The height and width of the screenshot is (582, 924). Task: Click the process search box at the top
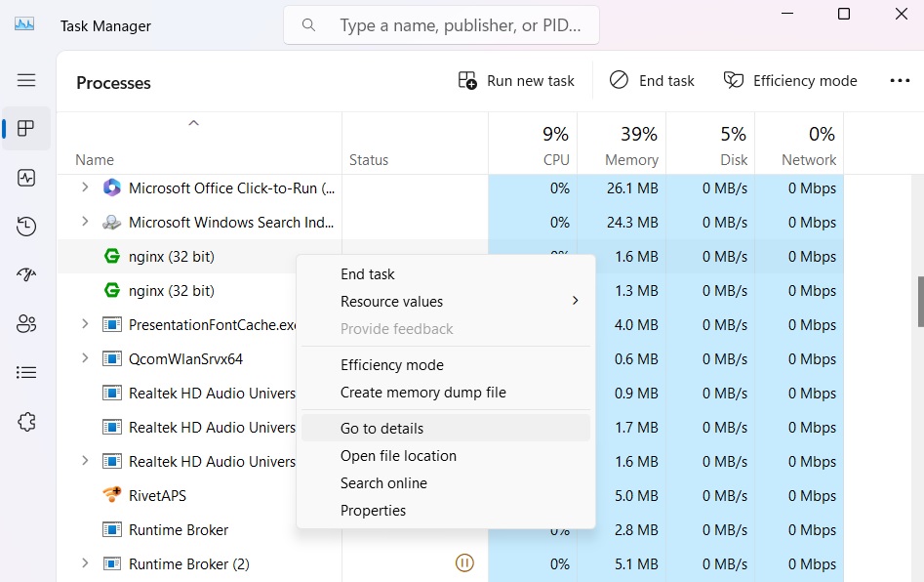pyautogui.click(x=440, y=25)
